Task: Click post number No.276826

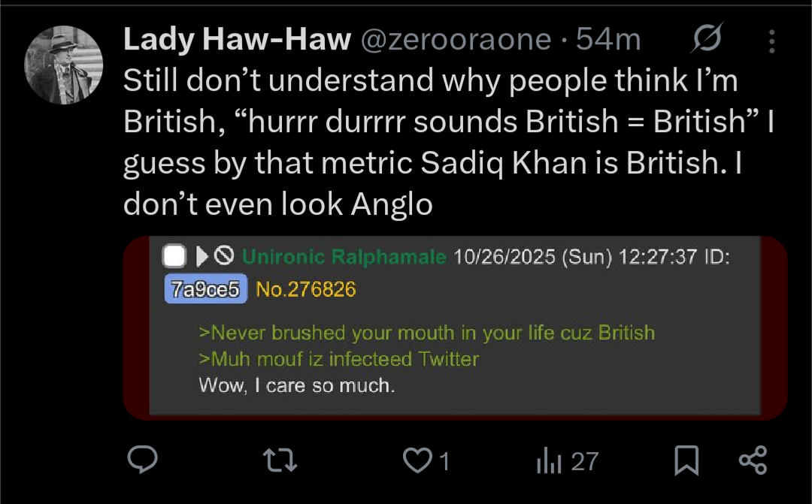Action: 305,289
